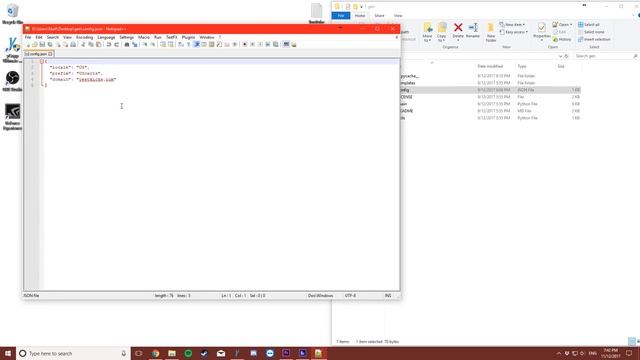640x360 pixels.
Task: Click Invert selection in Explorer ribbon
Action: (594, 39)
